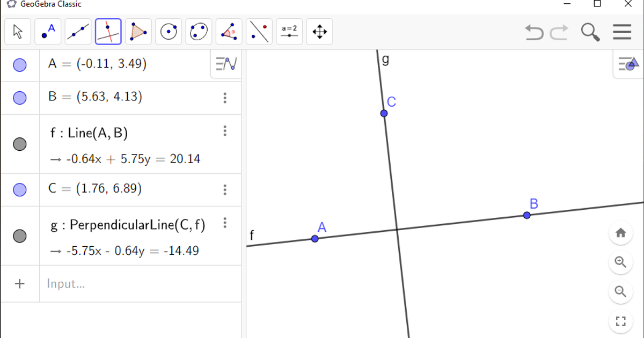Select the Reflect about Line tool

259,32
